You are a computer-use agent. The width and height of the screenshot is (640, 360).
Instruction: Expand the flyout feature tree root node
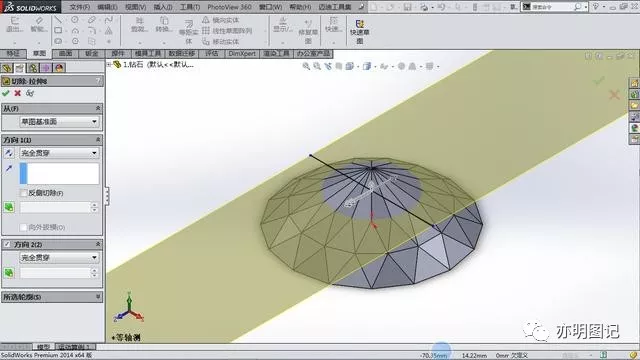(109, 64)
